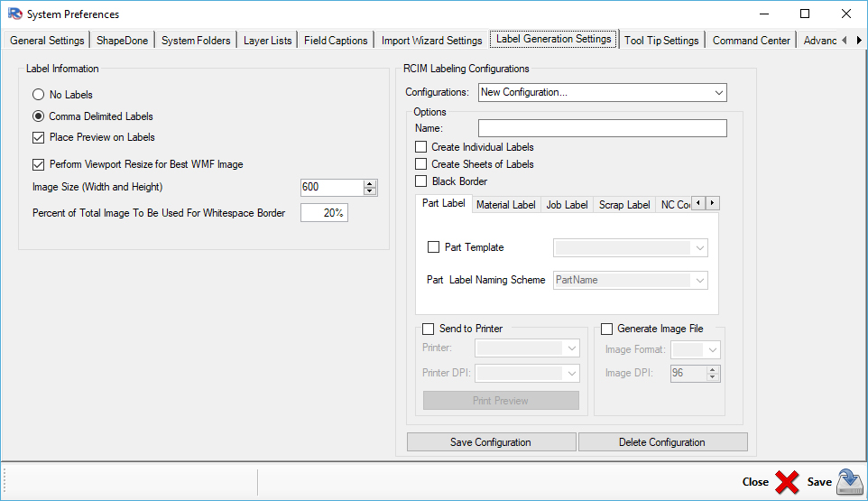
Task: Open the Import Wizard Settings tab
Action: (x=432, y=41)
